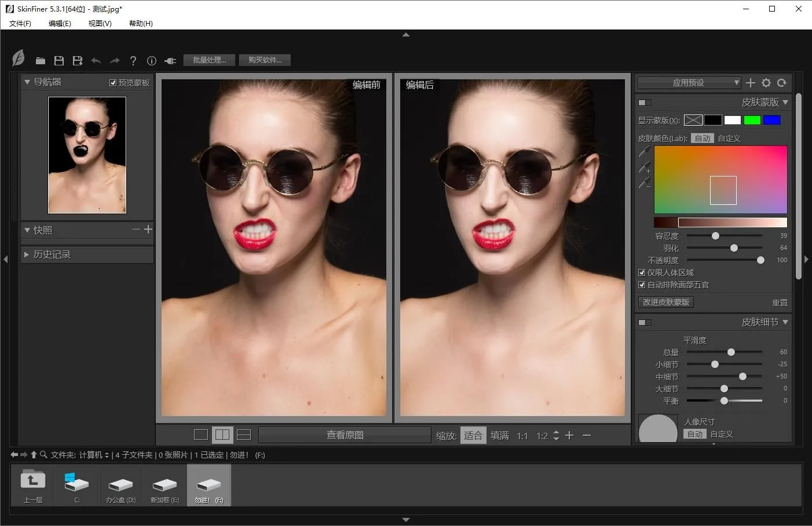This screenshot has height=526, width=812.
Task: Toggle the 预览蒙板 checkbox
Action: point(113,83)
